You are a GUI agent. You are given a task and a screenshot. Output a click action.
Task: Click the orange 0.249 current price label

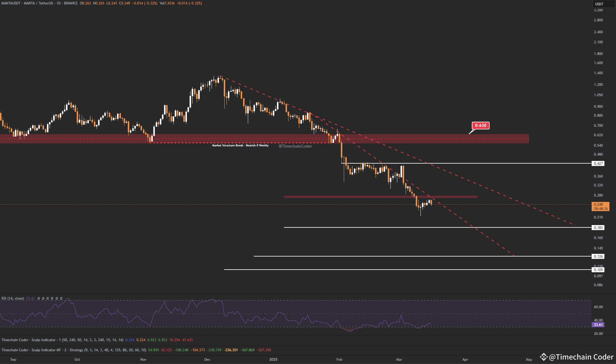601,206
